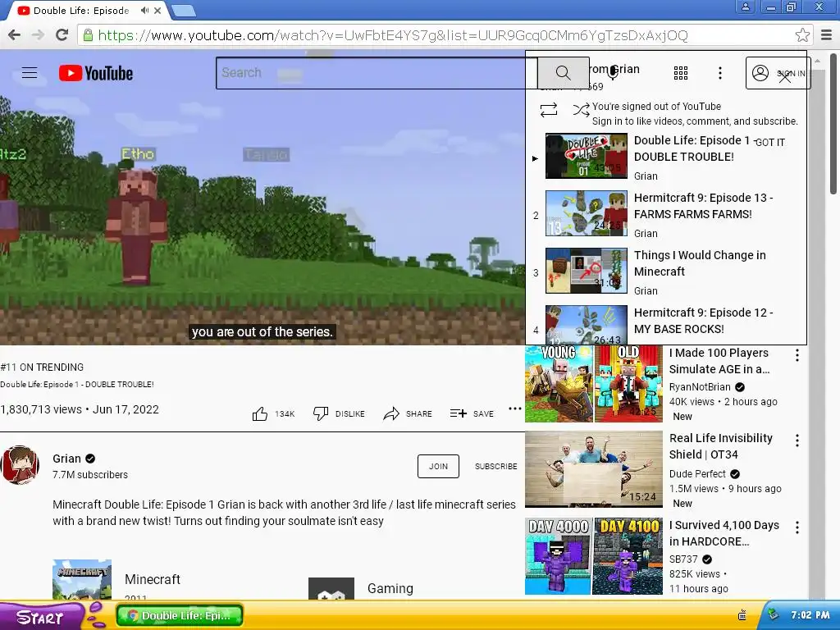Click the DISLIKE thumbs down button
The height and width of the screenshot is (630, 840).
[x=339, y=413]
